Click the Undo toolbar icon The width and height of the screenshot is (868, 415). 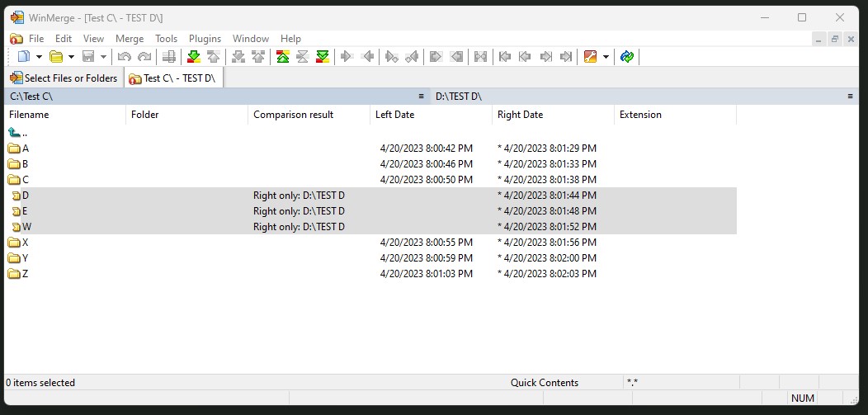pyautogui.click(x=124, y=56)
